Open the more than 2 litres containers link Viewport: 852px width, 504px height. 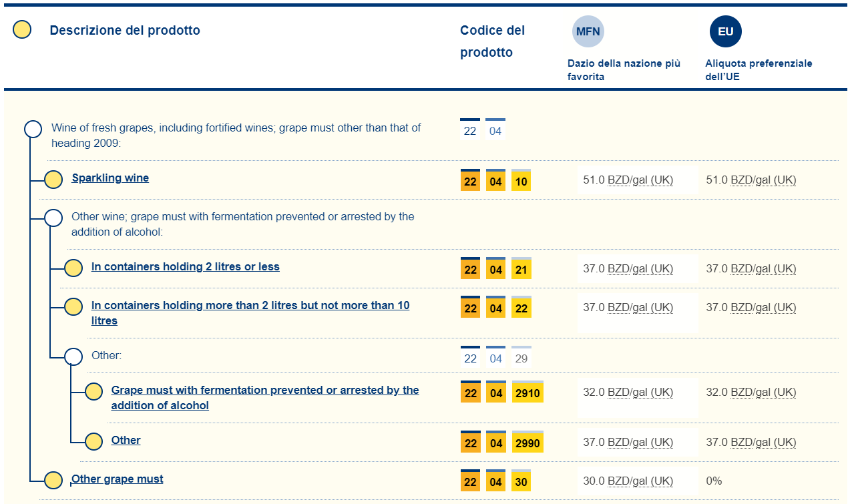click(x=250, y=306)
